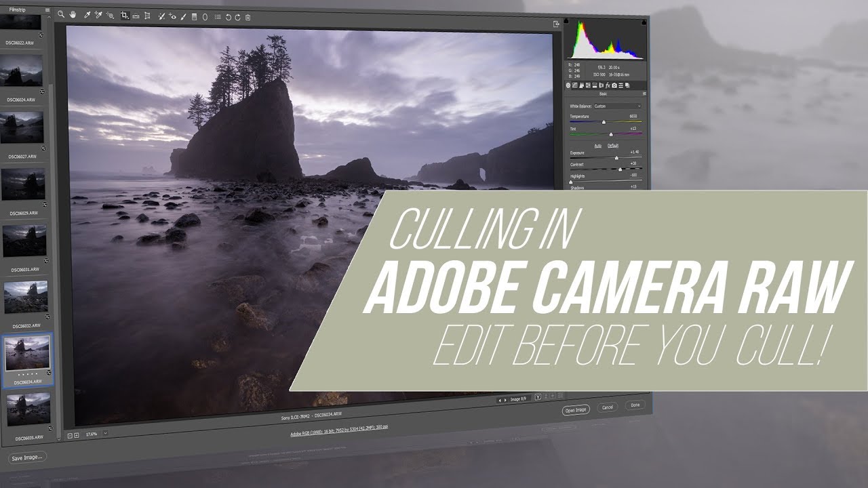Open the White Balance dropdown
This screenshot has width=868, height=488.
pos(618,106)
